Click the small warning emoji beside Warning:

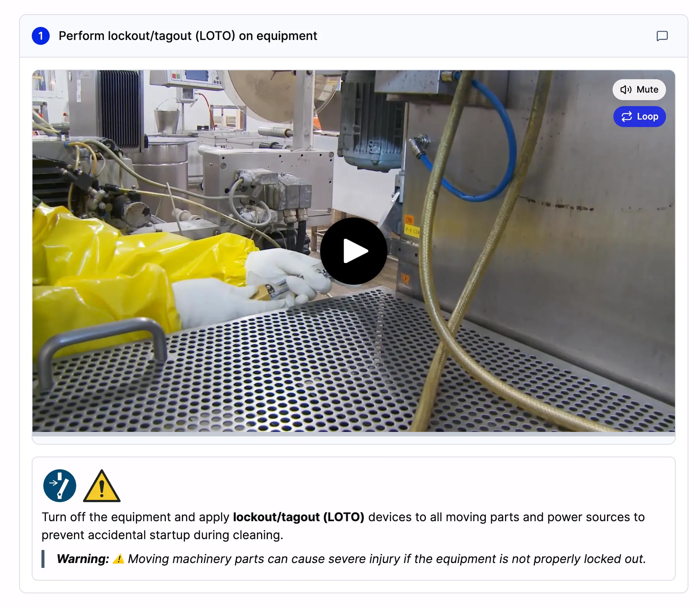coord(118,559)
